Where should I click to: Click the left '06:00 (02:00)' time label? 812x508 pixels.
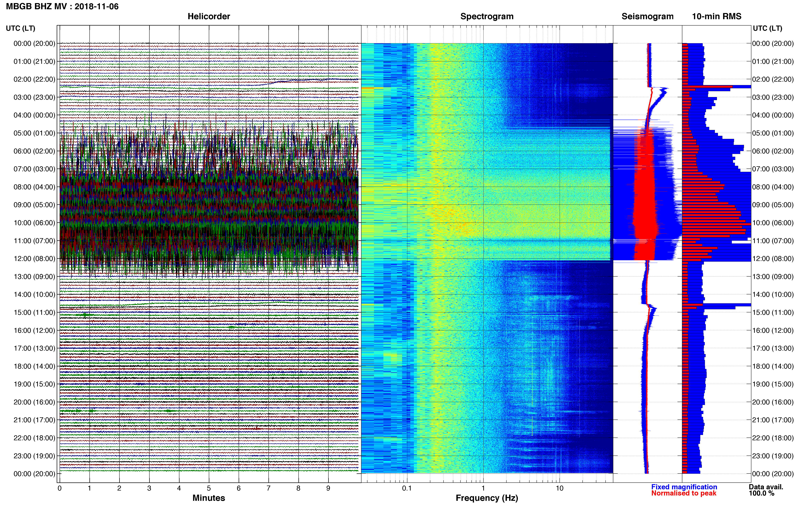coord(34,151)
